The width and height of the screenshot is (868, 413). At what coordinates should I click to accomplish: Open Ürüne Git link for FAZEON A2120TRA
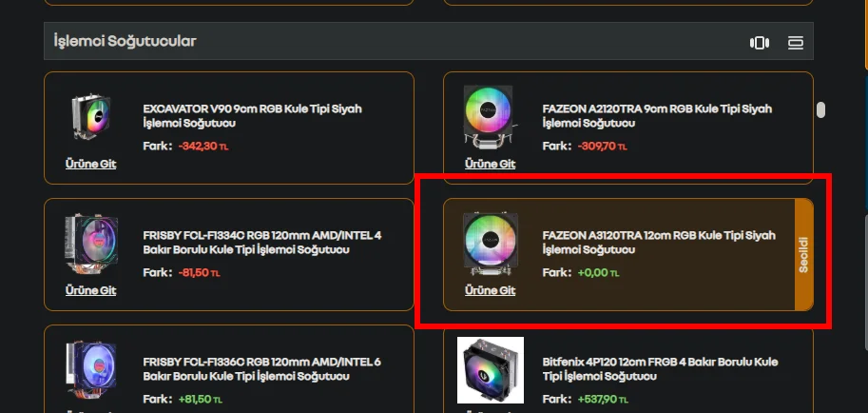coord(490,164)
